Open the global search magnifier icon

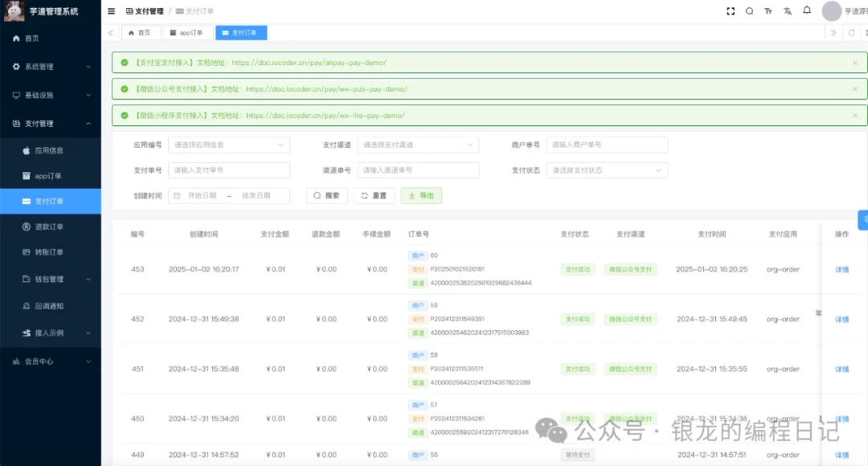click(x=749, y=11)
